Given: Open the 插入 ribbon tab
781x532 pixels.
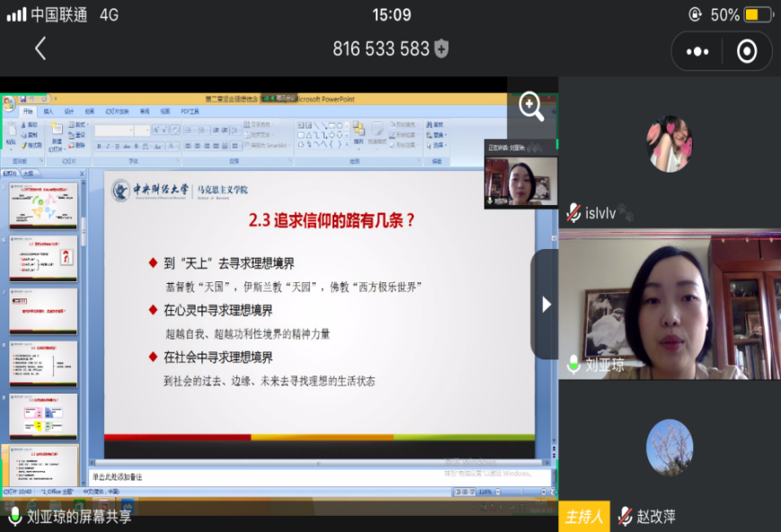Looking at the screenshot, I should 49,112.
